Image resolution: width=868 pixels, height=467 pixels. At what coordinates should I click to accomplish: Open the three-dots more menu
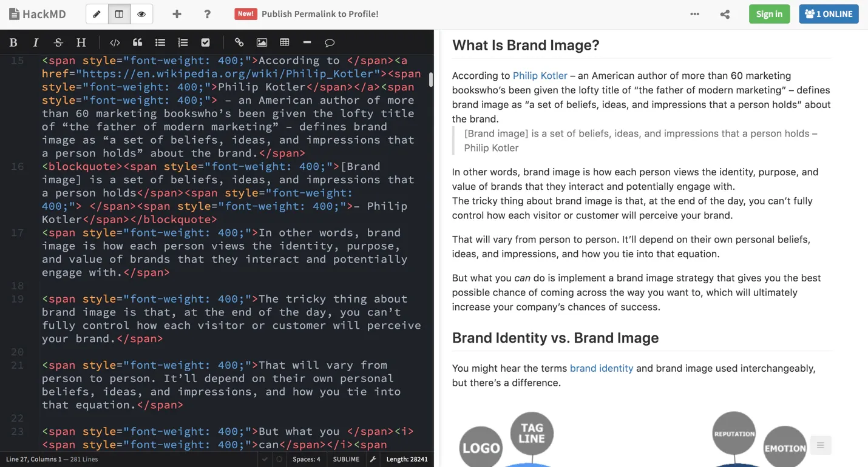(694, 14)
